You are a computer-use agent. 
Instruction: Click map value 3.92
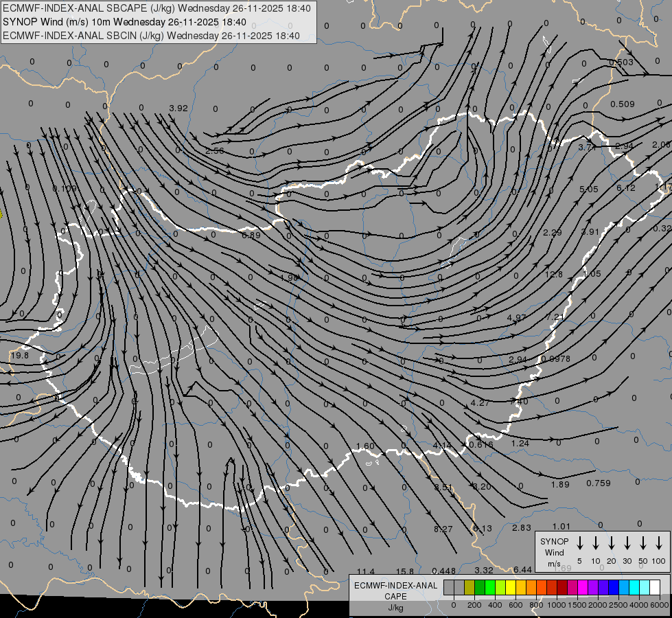click(178, 108)
